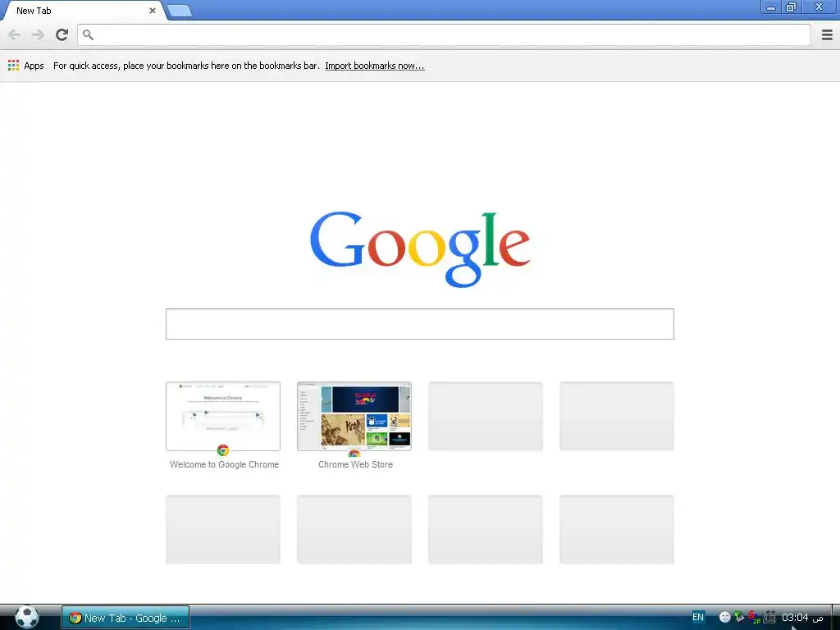Open Welcome to Google Chrome thumbnail
The width and height of the screenshot is (840, 630).
(x=223, y=416)
